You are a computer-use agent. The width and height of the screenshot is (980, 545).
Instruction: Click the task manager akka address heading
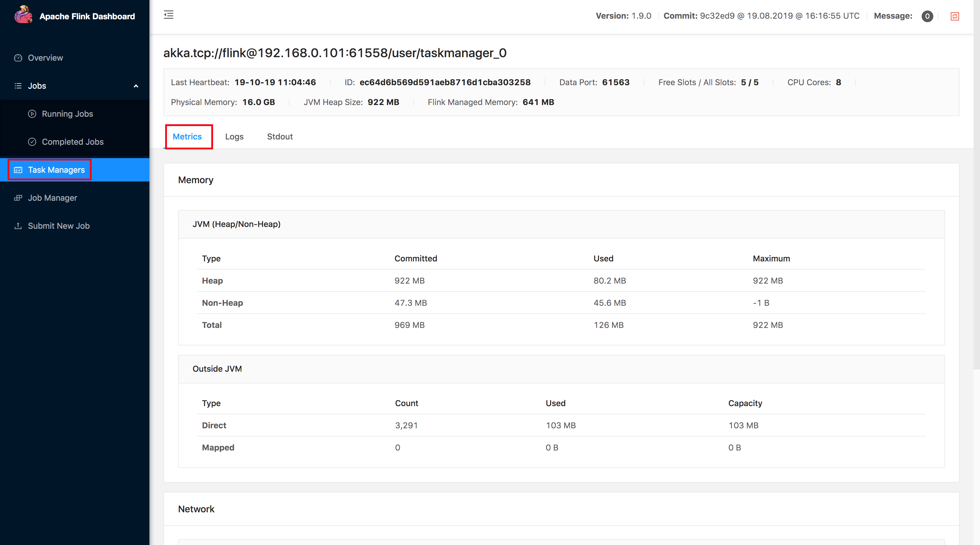(x=335, y=53)
